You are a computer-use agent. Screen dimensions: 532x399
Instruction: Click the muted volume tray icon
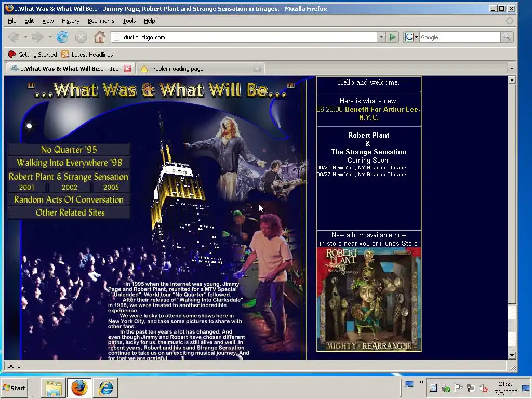tap(484, 388)
